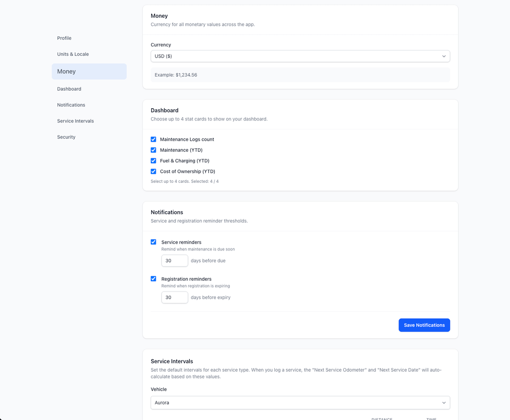Click the Currency dropdown chevron arrow
510x420 pixels.
point(443,56)
